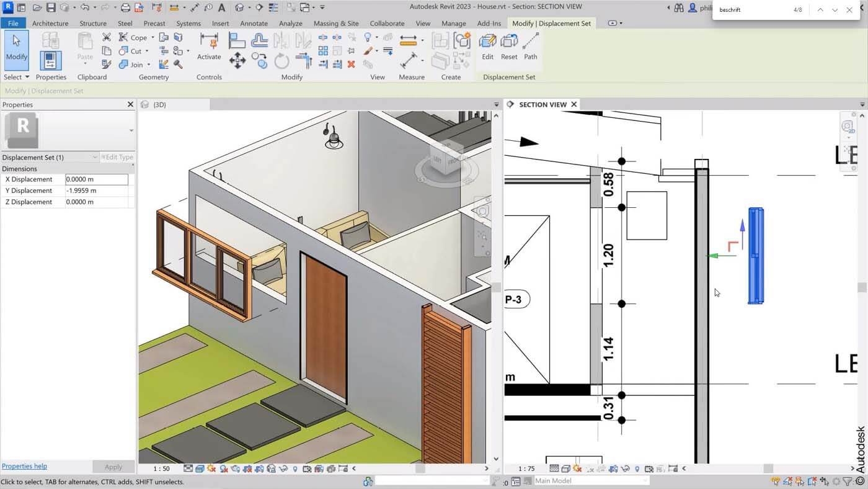The height and width of the screenshot is (489, 868).
Task: Click the Create Group icon in Create panel
Action: (x=462, y=40)
